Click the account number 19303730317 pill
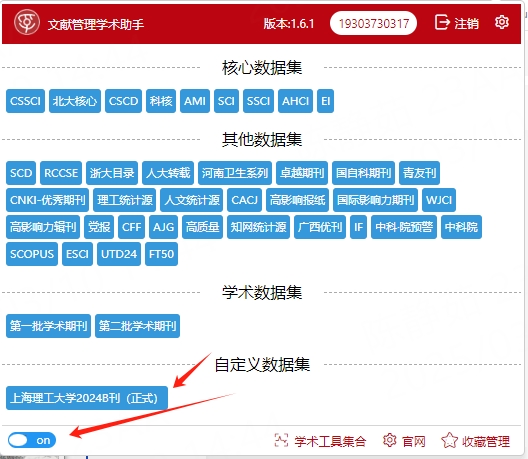 point(373,23)
